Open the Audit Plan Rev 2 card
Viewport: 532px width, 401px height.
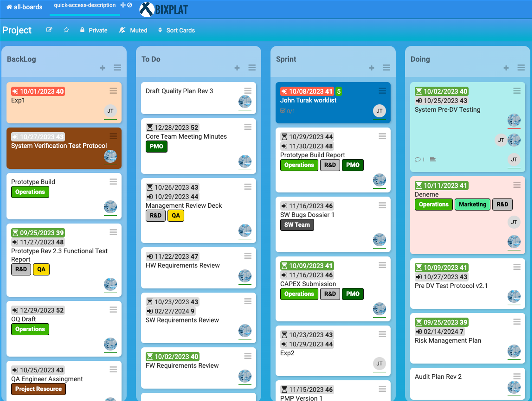(x=438, y=377)
